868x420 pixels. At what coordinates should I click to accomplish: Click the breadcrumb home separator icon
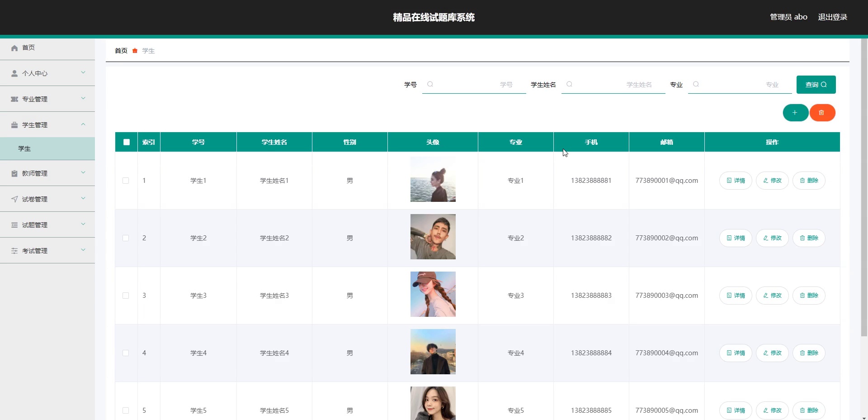coord(135,51)
